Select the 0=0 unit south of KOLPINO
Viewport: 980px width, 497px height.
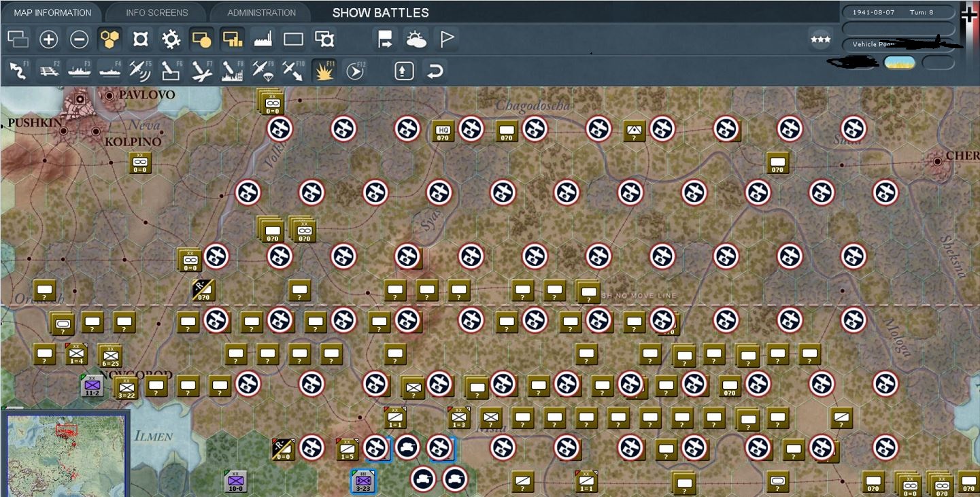[x=140, y=163]
